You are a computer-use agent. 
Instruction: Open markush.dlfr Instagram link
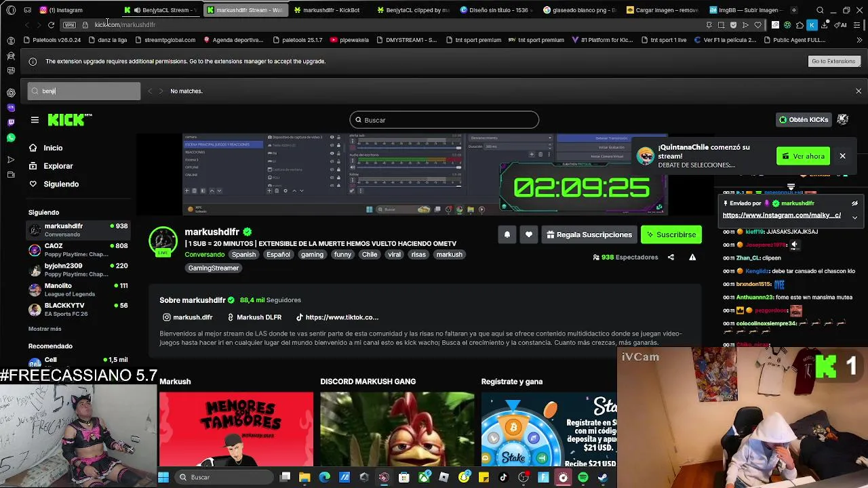187,317
